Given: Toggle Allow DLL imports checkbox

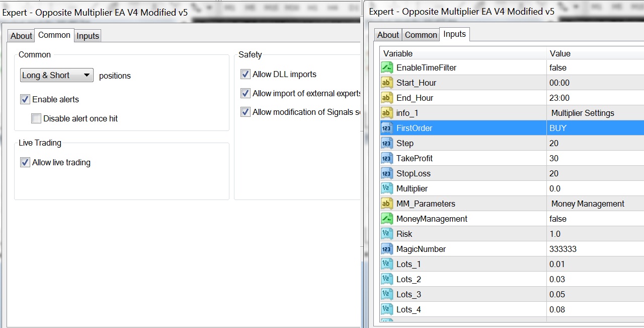Looking at the screenshot, I should (246, 74).
